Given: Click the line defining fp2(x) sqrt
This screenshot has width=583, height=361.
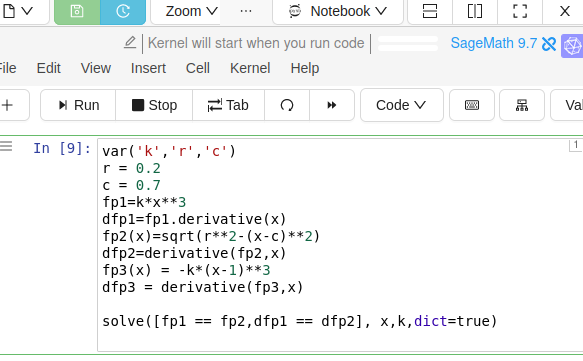Looking at the screenshot, I should 211,236.
